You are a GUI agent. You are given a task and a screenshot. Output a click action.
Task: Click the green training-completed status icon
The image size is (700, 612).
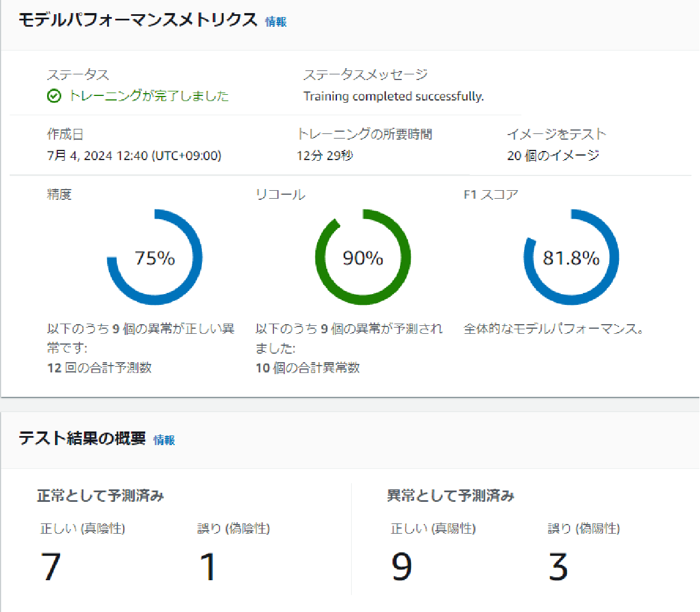54,96
